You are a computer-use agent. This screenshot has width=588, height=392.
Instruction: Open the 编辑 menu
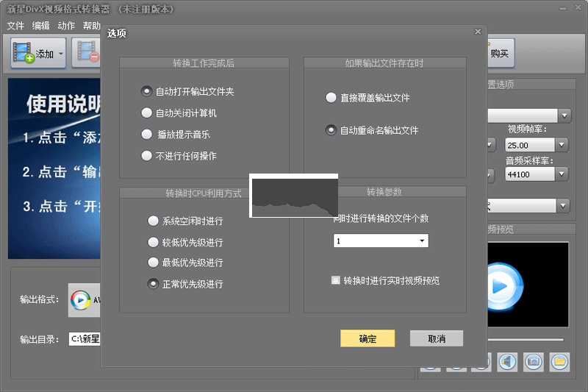41,26
